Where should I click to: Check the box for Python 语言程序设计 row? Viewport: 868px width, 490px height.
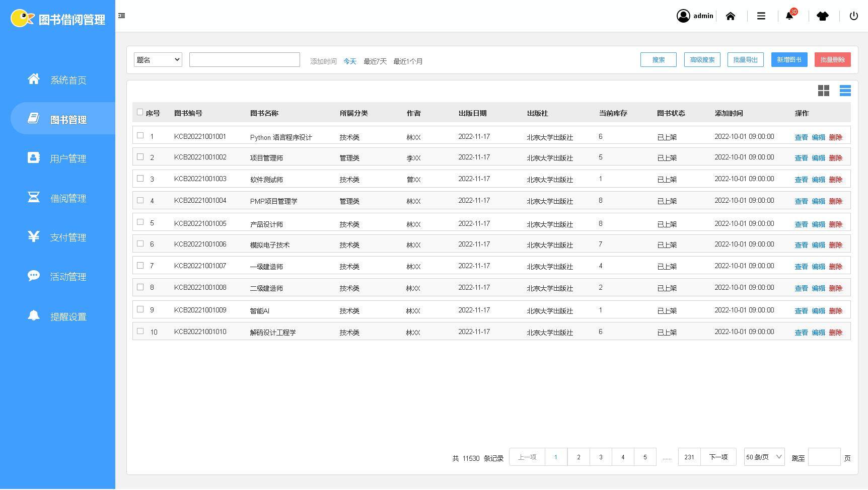(140, 135)
